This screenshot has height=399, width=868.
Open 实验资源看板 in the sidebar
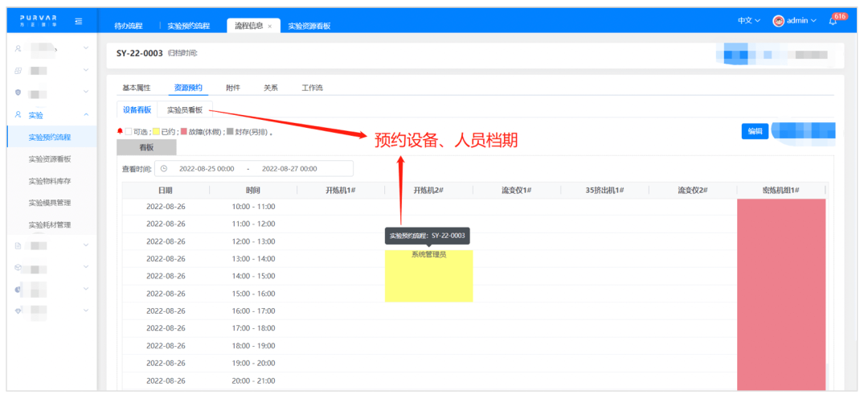[50, 159]
